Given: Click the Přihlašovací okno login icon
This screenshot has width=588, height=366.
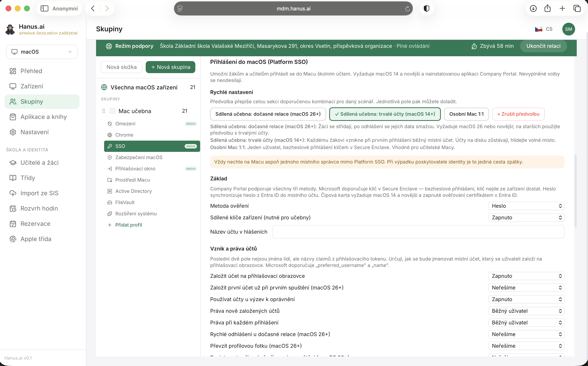Looking at the screenshot, I should 110,169.
